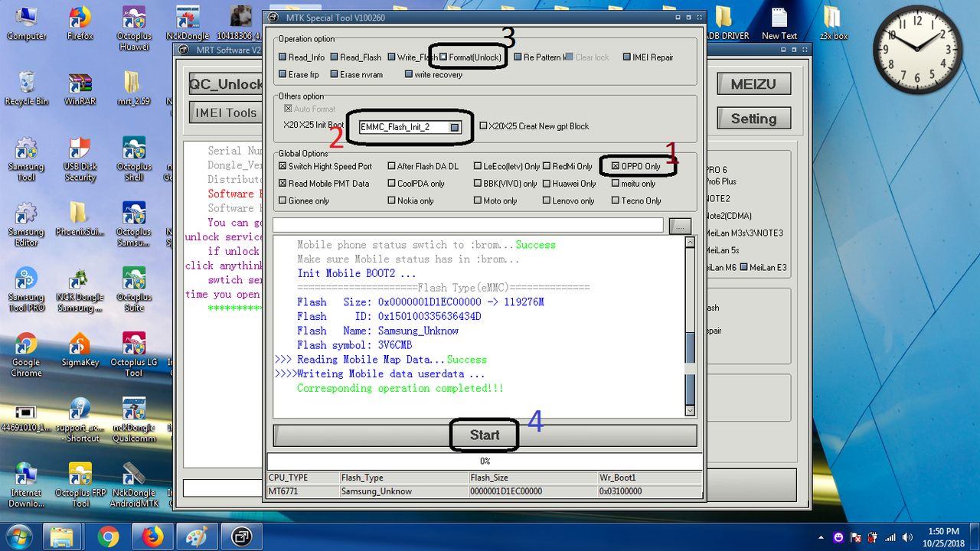Click the log scrollbar up arrow
This screenshot has height=551, width=980.
pyautogui.click(x=690, y=242)
